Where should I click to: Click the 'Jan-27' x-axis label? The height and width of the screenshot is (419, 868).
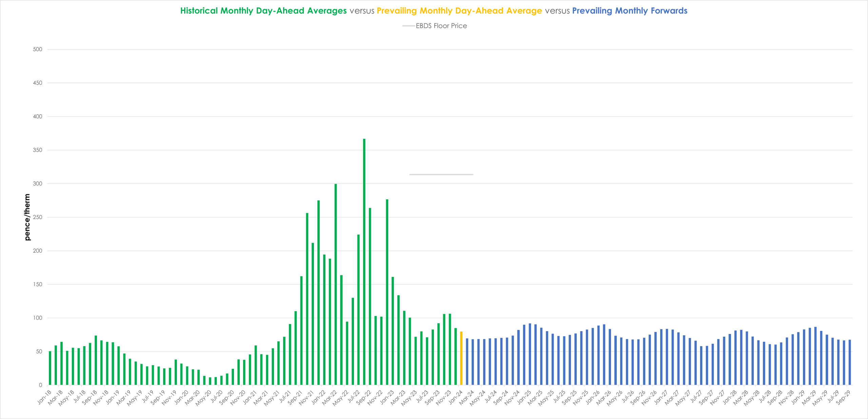pos(661,397)
